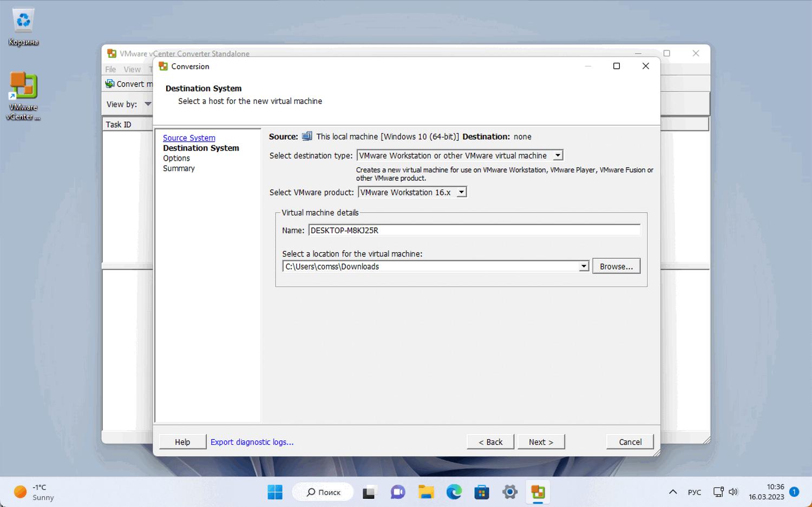Switch to VMware Converter taskbar icon

point(538,492)
